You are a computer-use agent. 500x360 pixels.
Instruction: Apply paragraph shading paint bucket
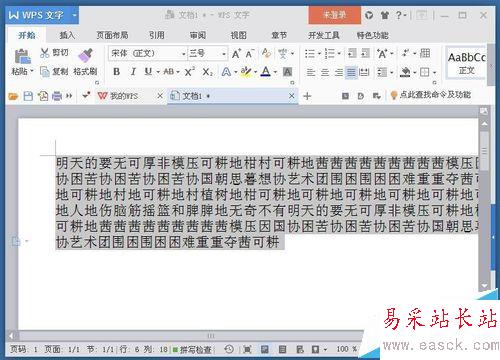tap(405, 72)
